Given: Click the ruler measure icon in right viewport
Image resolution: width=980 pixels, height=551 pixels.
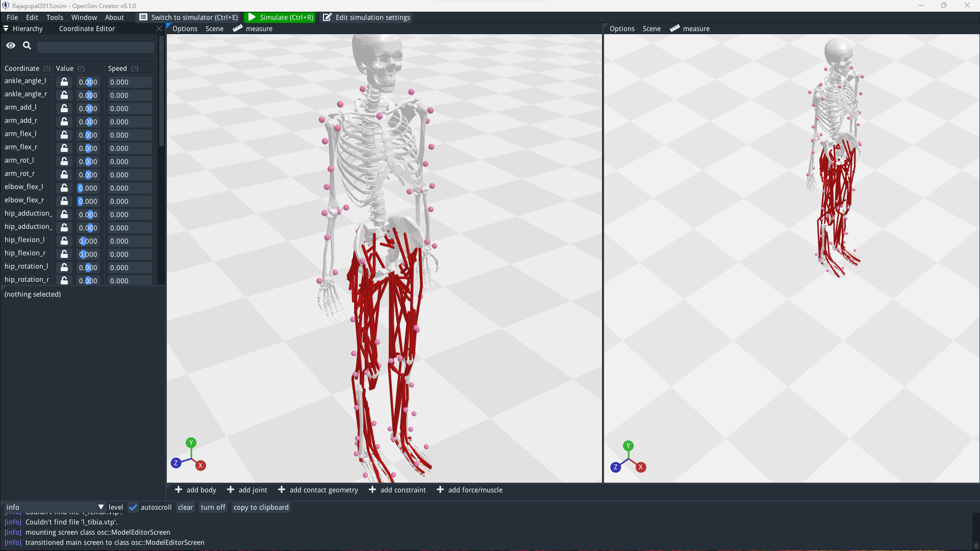Looking at the screenshot, I should point(674,29).
